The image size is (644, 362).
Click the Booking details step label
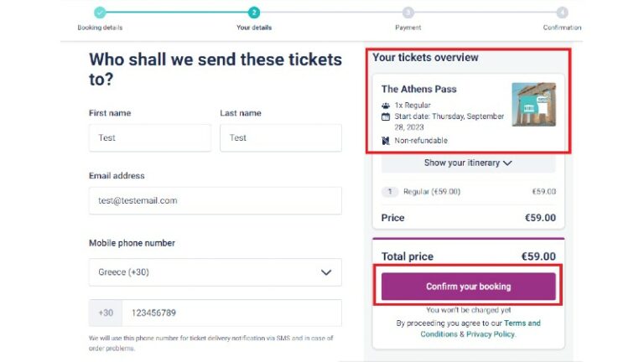click(x=100, y=28)
